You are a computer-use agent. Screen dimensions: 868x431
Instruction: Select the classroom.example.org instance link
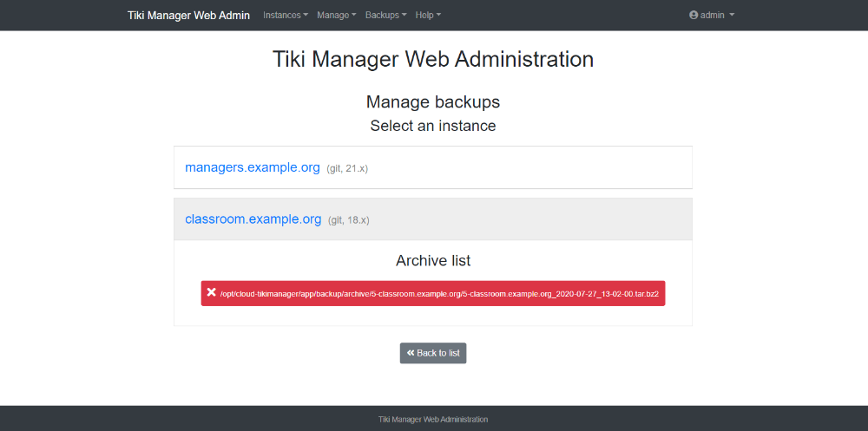point(253,219)
